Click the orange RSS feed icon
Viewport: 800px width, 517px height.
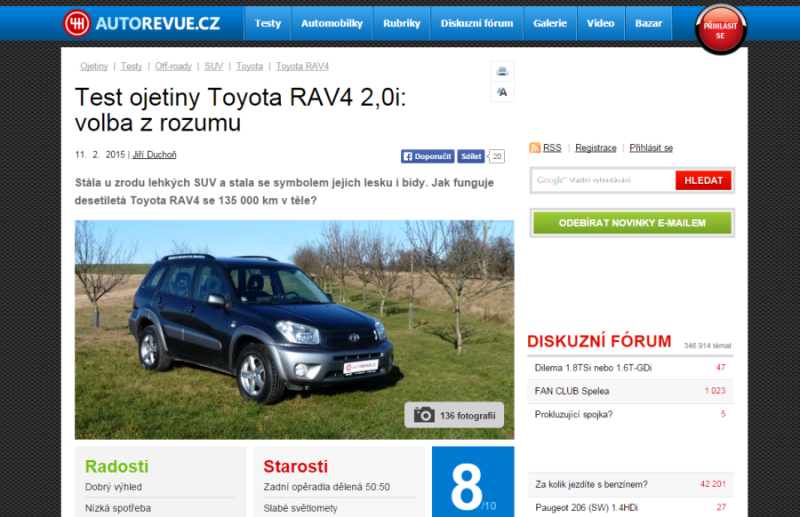[x=535, y=148]
